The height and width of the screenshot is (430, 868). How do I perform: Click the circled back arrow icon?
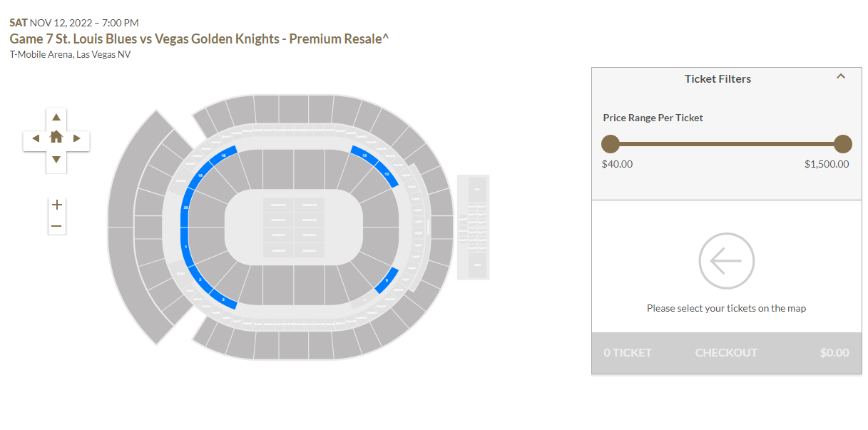click(726, 261)
